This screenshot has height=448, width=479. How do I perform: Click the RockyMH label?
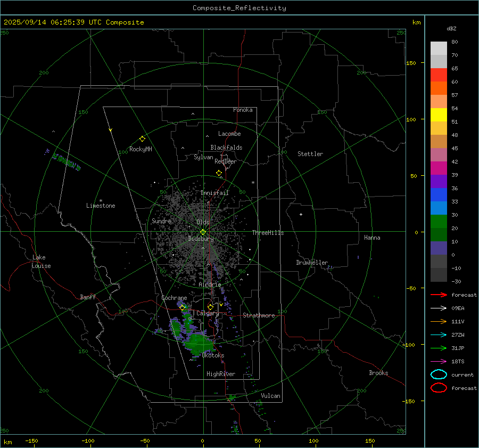tap(141, 149)
